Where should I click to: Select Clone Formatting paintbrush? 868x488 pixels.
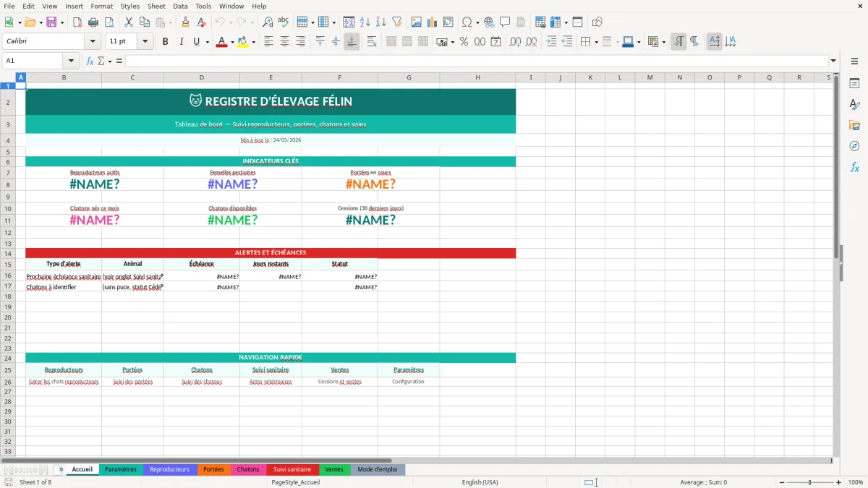coord(185,22)
